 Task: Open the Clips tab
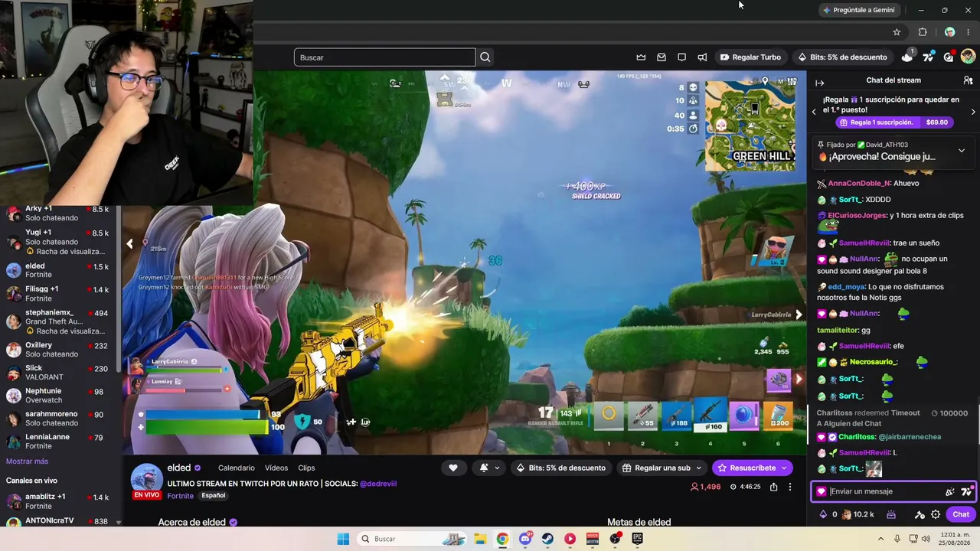306,468
